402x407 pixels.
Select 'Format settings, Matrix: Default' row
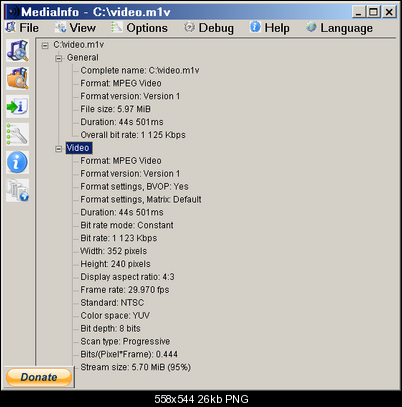point(141,200)
